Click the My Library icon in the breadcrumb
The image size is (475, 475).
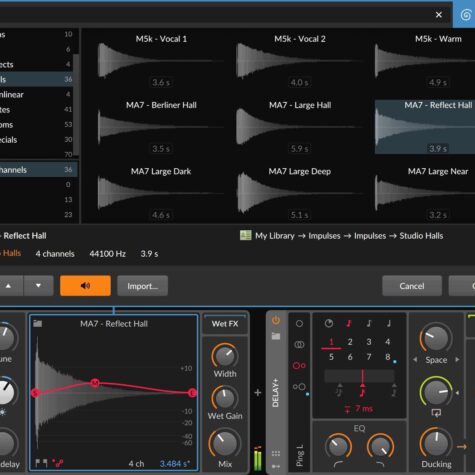[246, 236]
